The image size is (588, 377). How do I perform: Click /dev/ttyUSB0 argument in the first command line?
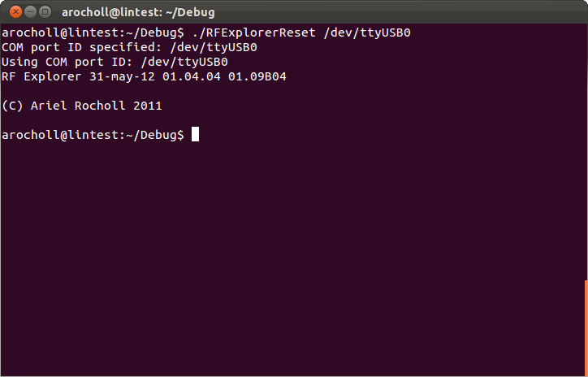point(367,32)
